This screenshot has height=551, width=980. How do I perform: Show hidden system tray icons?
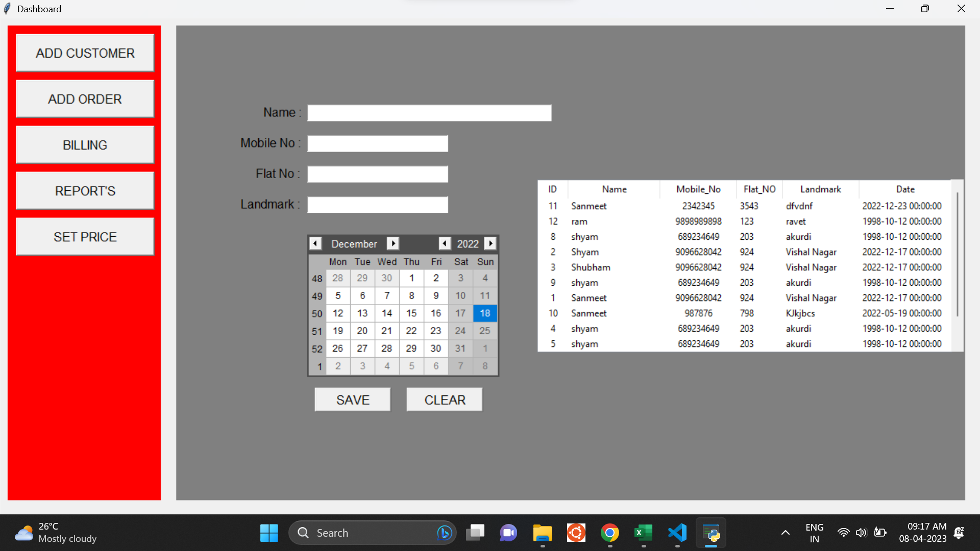[x=785, y=533]
